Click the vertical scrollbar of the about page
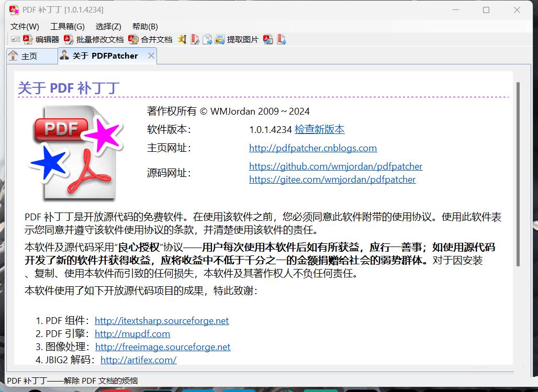This screenshot has width=538, height=392. pyautogui.click(x=518, y=173)
